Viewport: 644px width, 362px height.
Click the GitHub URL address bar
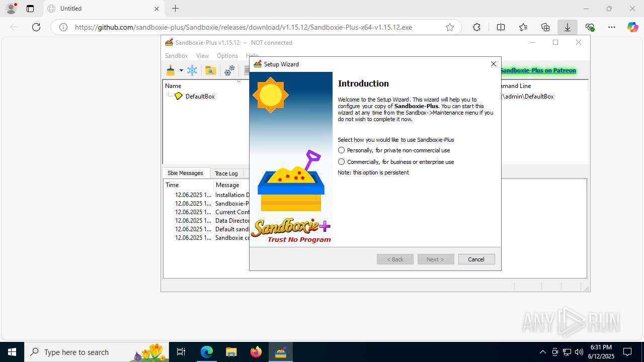(244, 27)
